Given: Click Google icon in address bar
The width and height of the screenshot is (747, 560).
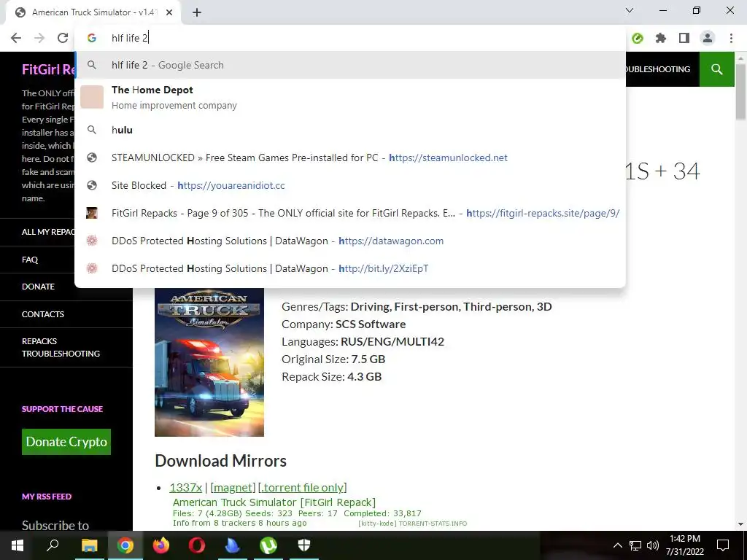Looking at the screenshot, I should [x=92, y=38].
